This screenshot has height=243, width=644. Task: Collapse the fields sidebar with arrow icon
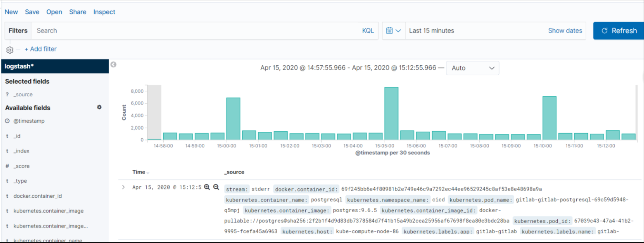point(113,65)
